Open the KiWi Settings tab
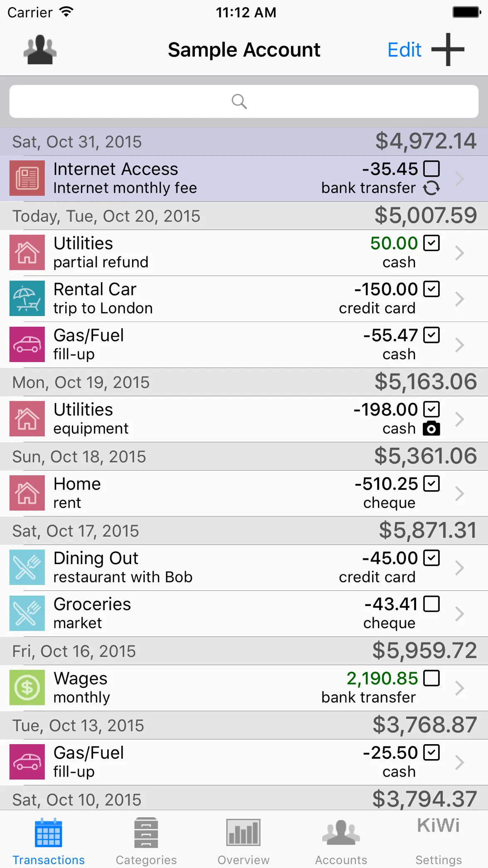 [x=439, y=841]
